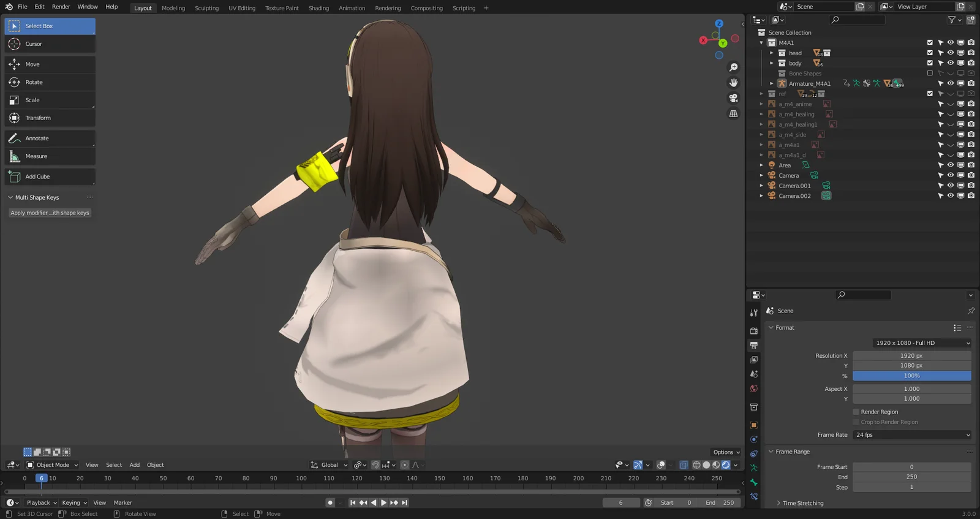Toggle camera view in viewport gizmo
The image size is (980, 519).
click(x=733, y=98)
